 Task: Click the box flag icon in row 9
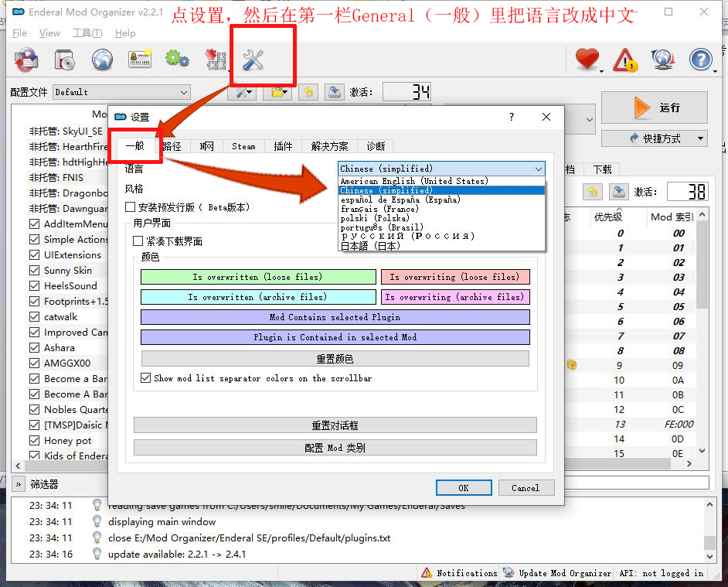572,365
